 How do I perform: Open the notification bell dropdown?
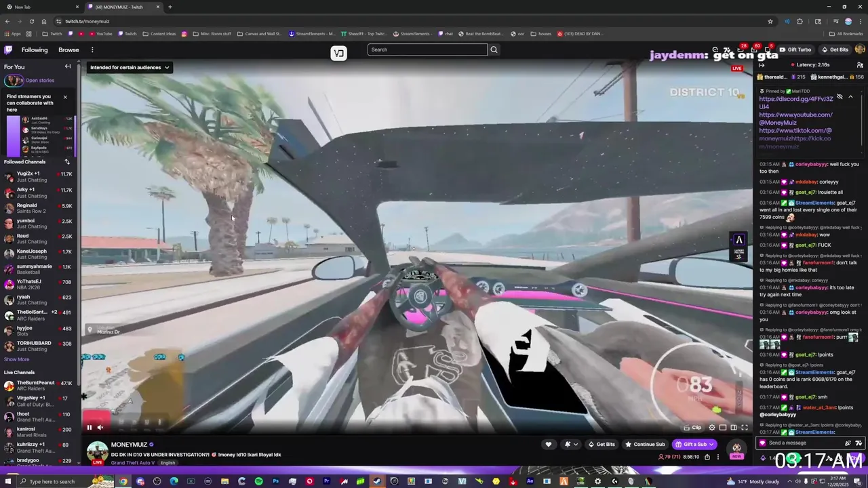click(571, 445)
